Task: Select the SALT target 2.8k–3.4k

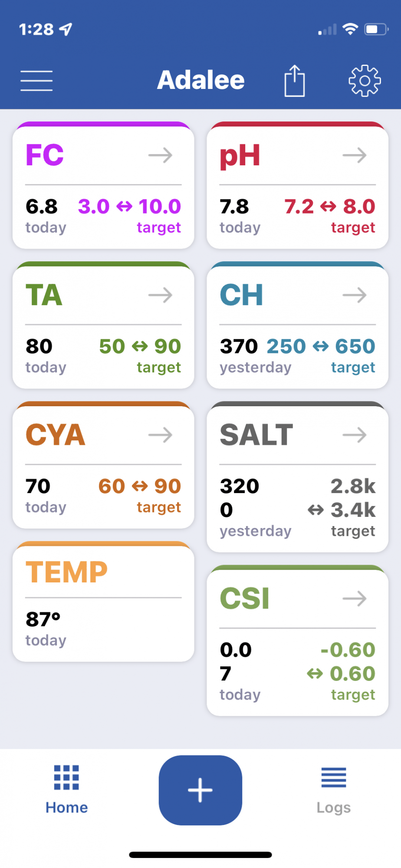Action: coord(342,498)
